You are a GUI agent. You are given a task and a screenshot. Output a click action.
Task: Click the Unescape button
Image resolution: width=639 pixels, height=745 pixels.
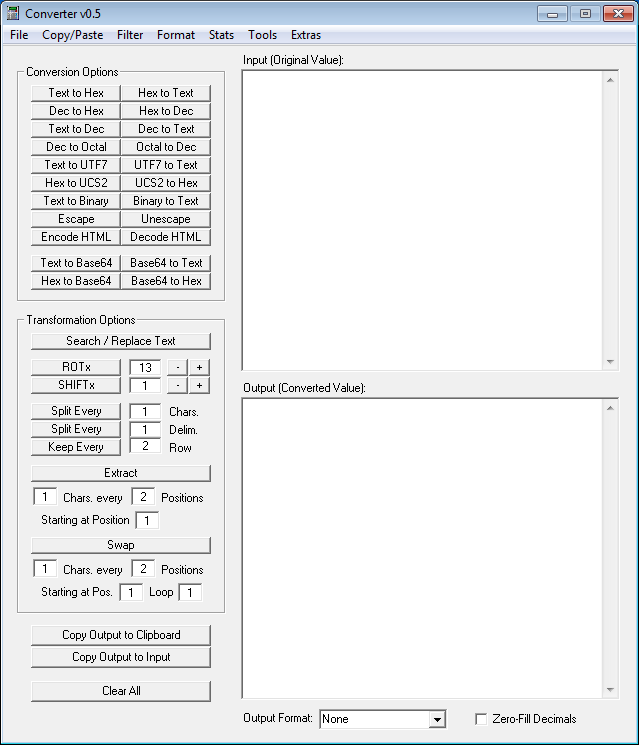click(166, 220)
